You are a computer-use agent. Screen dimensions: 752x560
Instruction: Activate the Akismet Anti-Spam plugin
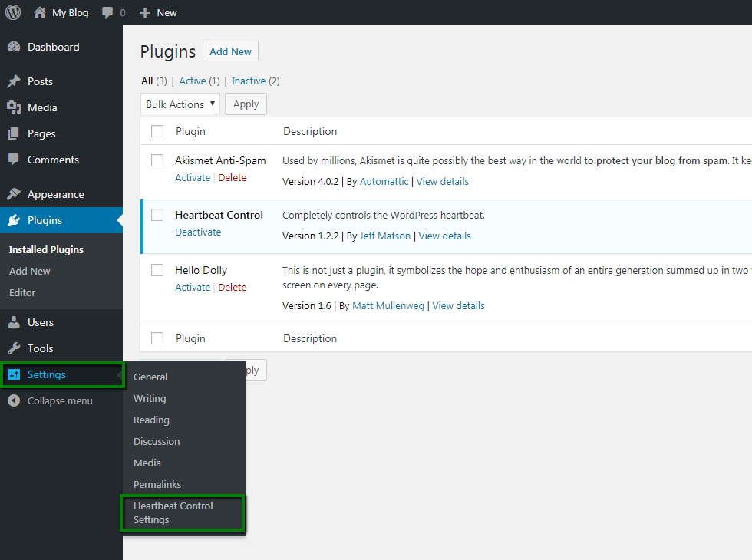click(x=193, y=178)
